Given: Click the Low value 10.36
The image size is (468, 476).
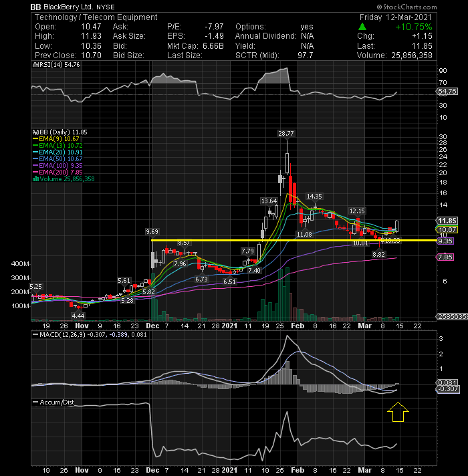Looking at the screenshot, I should [x=91, y=46].
